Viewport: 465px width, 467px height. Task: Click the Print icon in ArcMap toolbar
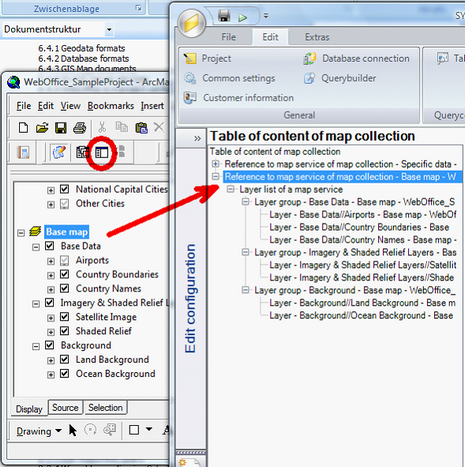pyautogui.click(x=80, y=128)
